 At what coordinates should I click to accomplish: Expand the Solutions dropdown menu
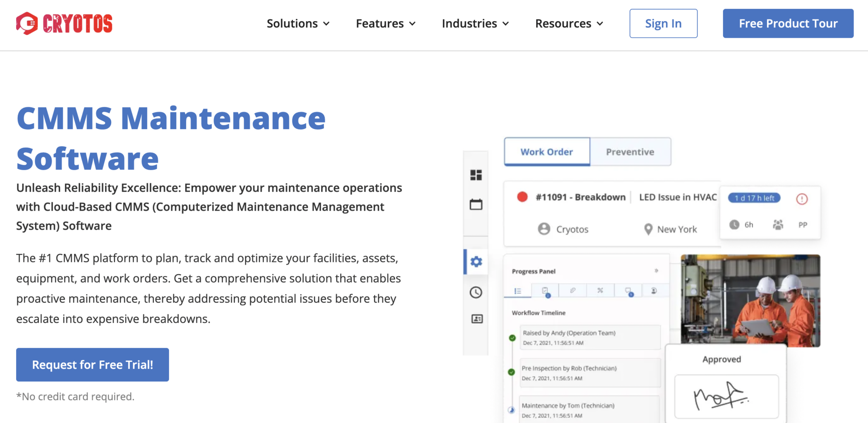298,24
